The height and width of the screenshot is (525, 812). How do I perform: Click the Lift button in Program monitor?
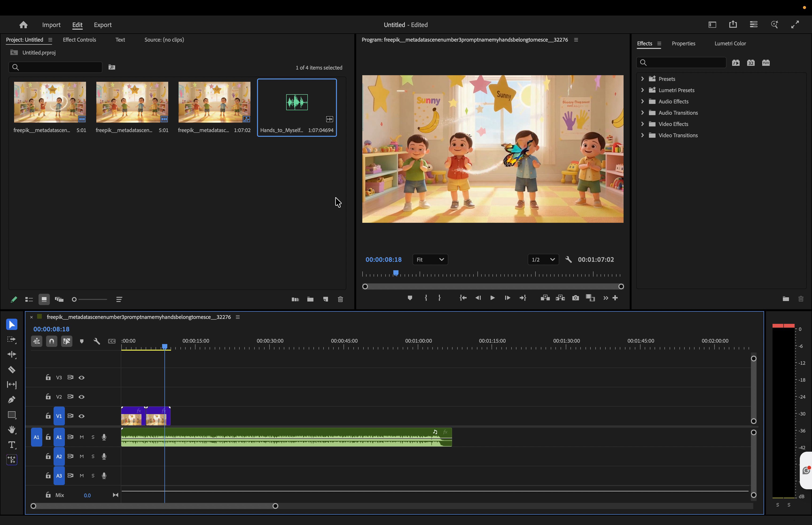[x=545, y=298]
